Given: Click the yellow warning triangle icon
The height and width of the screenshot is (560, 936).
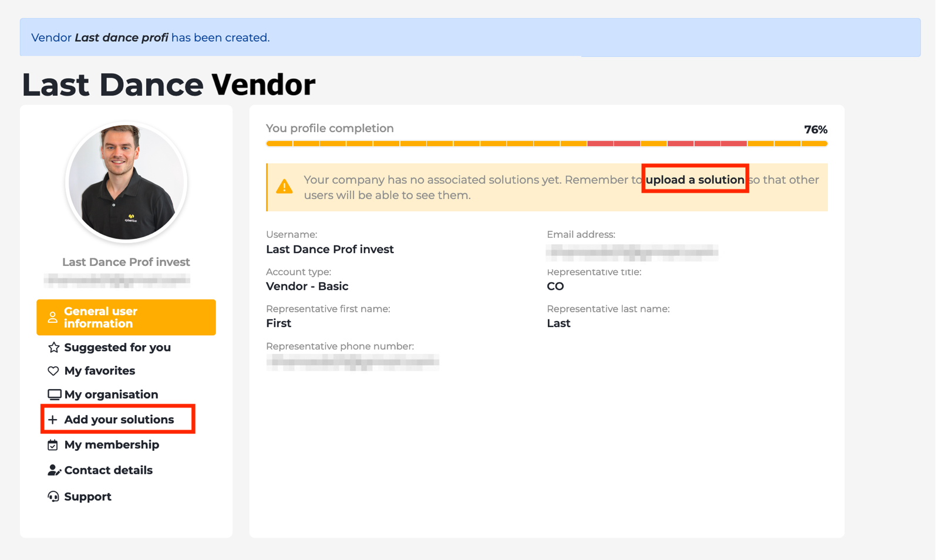Looking at the screenshot, I should [x=284, y=187].
